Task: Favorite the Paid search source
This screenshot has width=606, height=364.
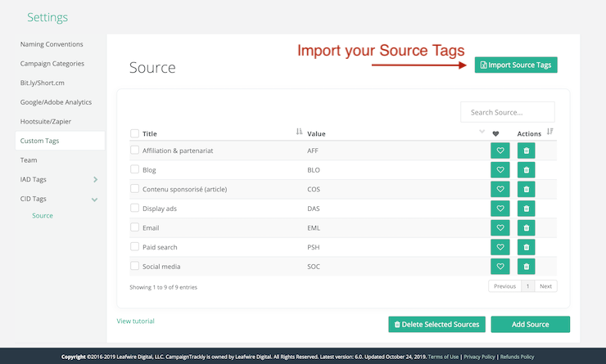Action: tap(500, 247)
